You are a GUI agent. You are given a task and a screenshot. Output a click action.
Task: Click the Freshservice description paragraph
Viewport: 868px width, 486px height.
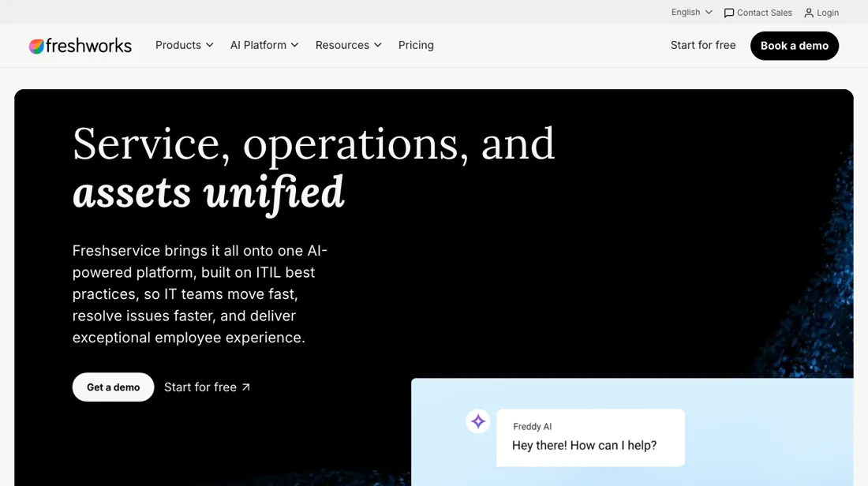[200, 294]
